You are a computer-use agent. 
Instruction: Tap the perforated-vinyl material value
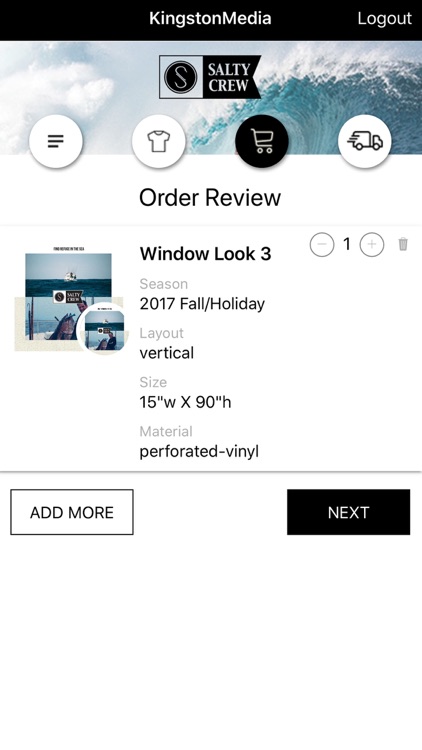tap(199, 452)
